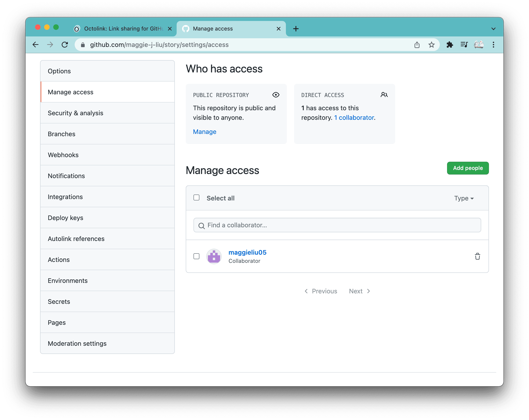The image size is (529, 420).
Task: Click the search magnifier in collaborator field
Action: [x=201, y=225]
